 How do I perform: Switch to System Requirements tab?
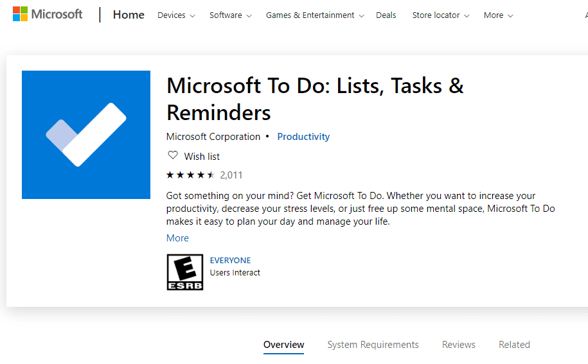click(373, 345)
